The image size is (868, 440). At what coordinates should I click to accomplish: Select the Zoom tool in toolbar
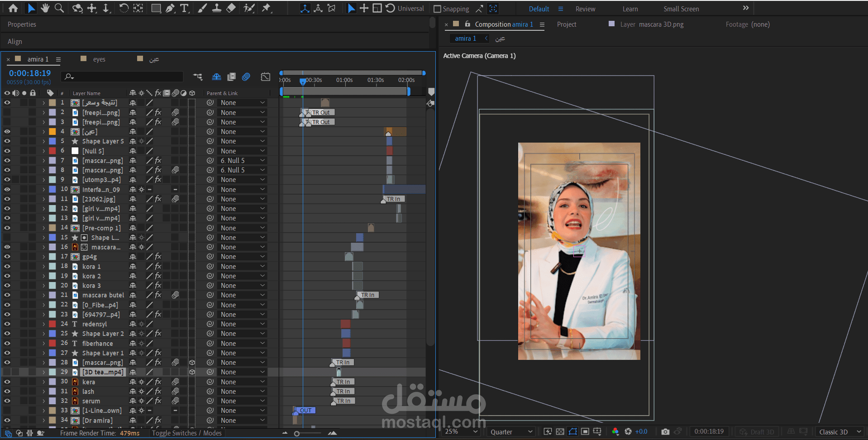tap(59, 8)
